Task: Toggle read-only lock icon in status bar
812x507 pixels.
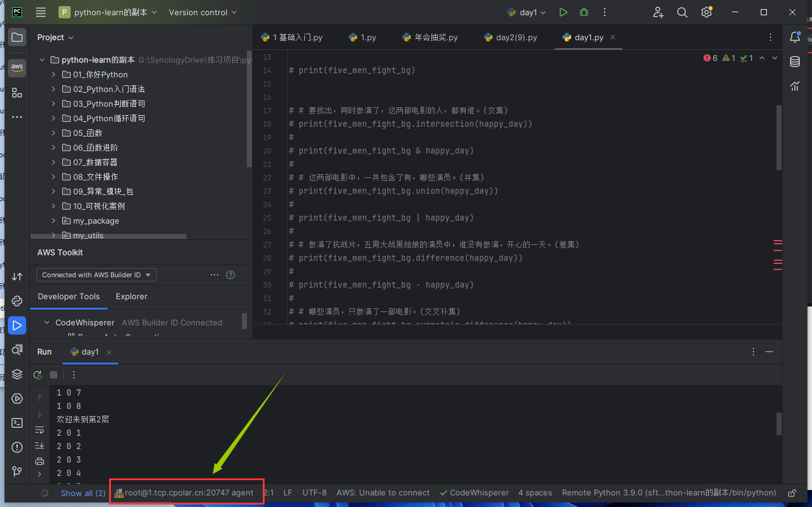Action: tap(792, 493)
